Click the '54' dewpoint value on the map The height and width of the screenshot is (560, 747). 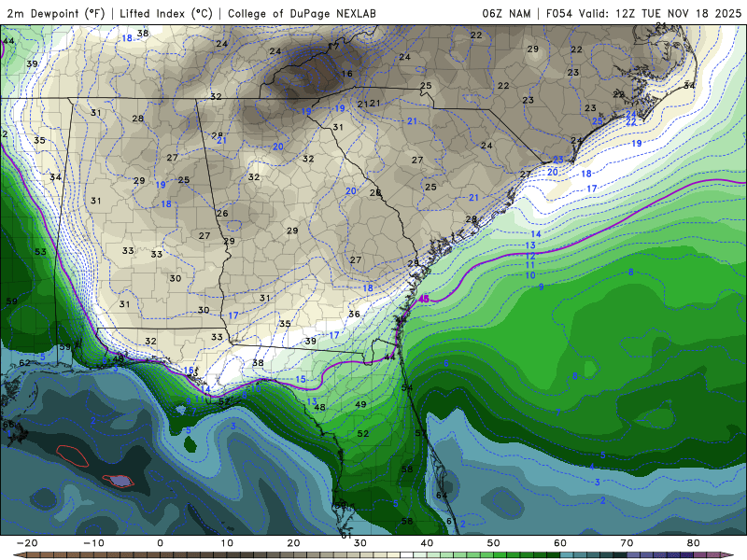point(407,387)
